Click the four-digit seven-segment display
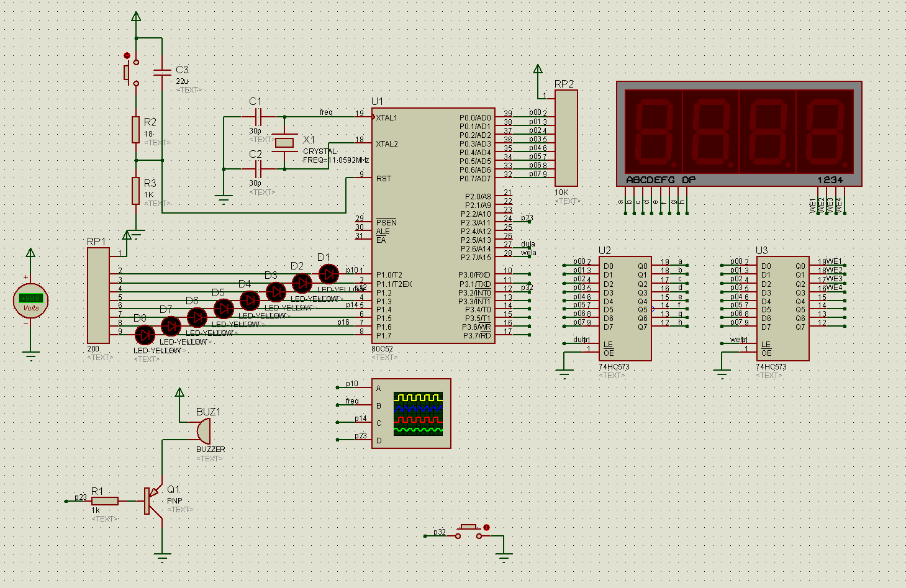This screenshot has height=588, width=906. pyautogui.click(x=739, y=134)
